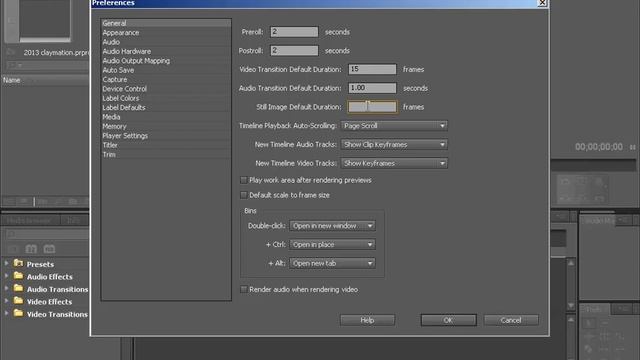Enable Render audio when rendering video
The image size is (640, 360).
pyautogui.click(x=244, y=289)
